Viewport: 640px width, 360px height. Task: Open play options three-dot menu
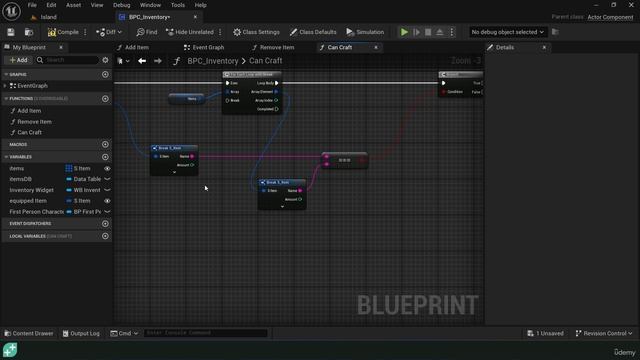pos(451,32)
